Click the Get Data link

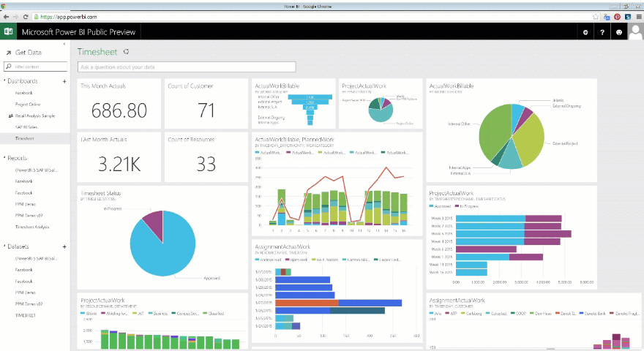point(28,53)
